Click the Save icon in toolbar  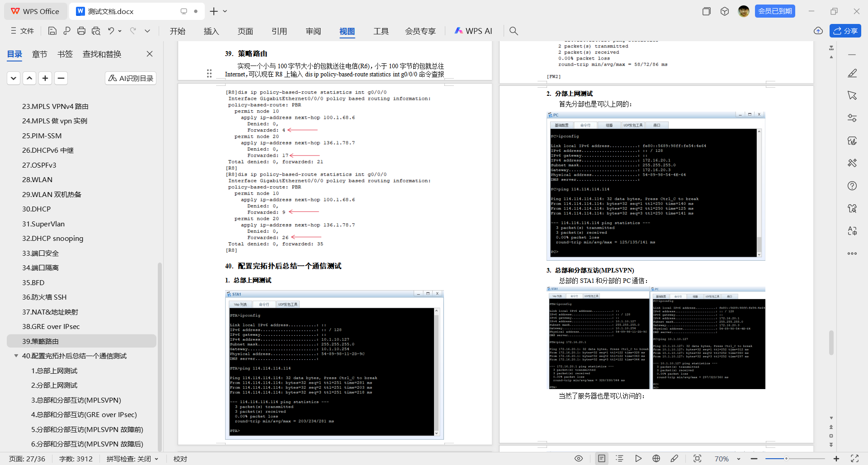pos(52,31)
